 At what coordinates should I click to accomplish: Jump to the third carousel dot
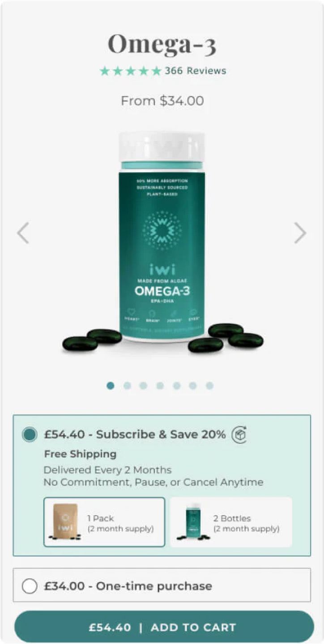[143, 386]
